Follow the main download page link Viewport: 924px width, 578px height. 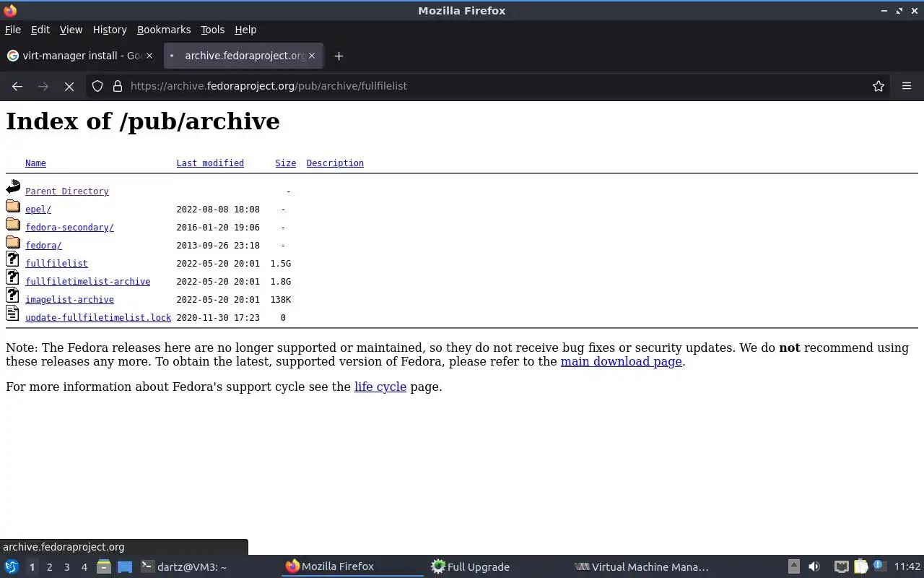pos(622,361)
